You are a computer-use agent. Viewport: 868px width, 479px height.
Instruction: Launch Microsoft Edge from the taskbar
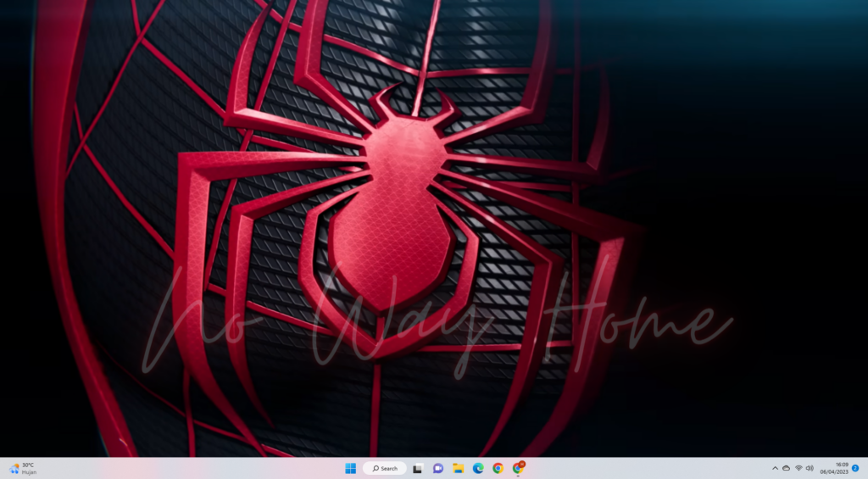pos(478,469)
